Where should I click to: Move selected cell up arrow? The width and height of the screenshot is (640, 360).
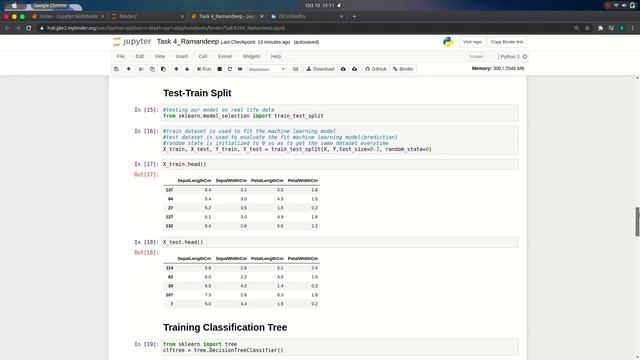pos(176,69)
